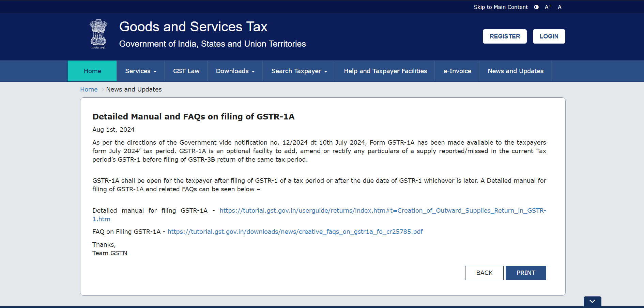Toggle the high contrast mode icon
This screenshot has width=644, height=308.
click(536, 7)
